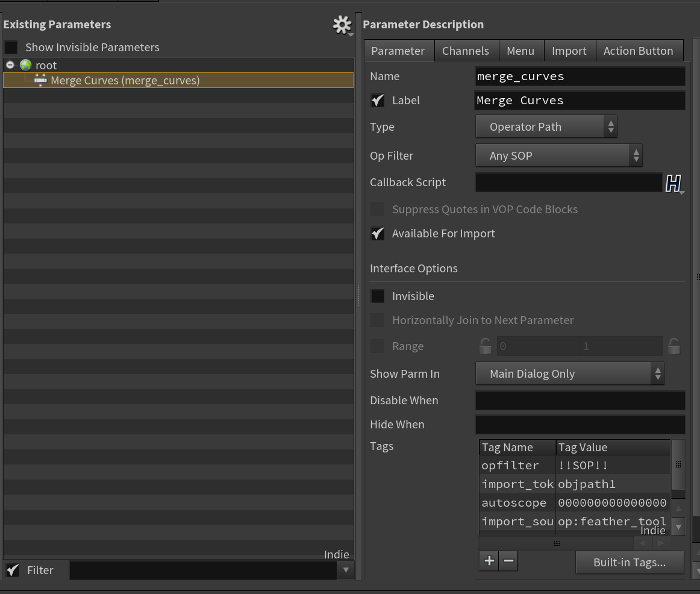700x594 pixels.
Task: Remove tag with the minus button
Action: (508, 560)
